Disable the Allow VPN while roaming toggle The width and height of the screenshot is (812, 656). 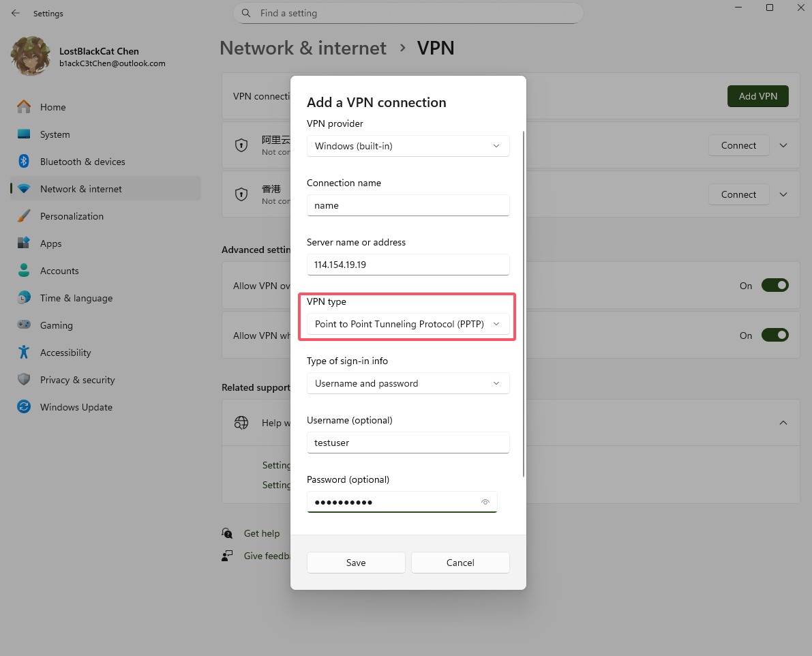(775, 335)
